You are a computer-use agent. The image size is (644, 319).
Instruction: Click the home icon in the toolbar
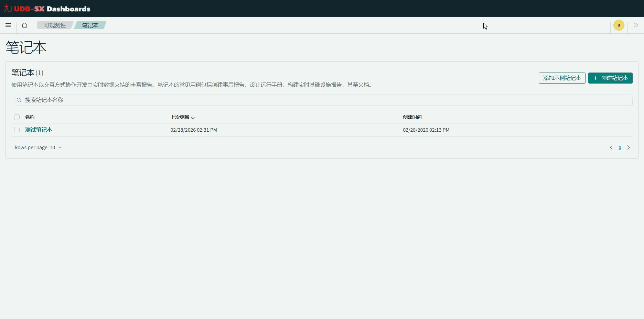click(24, 25)
